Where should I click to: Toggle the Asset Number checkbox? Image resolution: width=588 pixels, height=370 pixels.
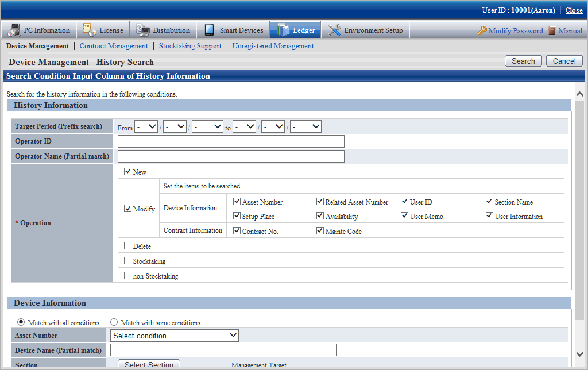click(x=237, y=202)
